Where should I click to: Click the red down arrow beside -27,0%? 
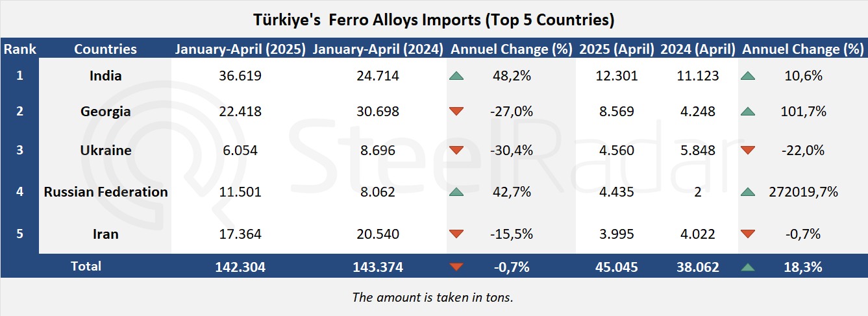[x=456, y=112]
